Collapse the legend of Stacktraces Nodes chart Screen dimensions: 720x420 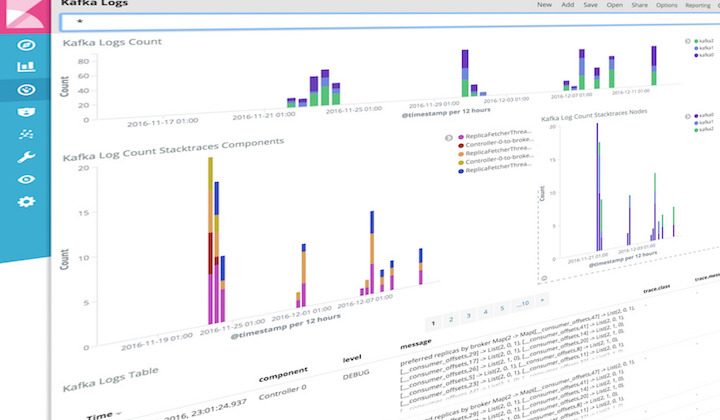(687, 116)
